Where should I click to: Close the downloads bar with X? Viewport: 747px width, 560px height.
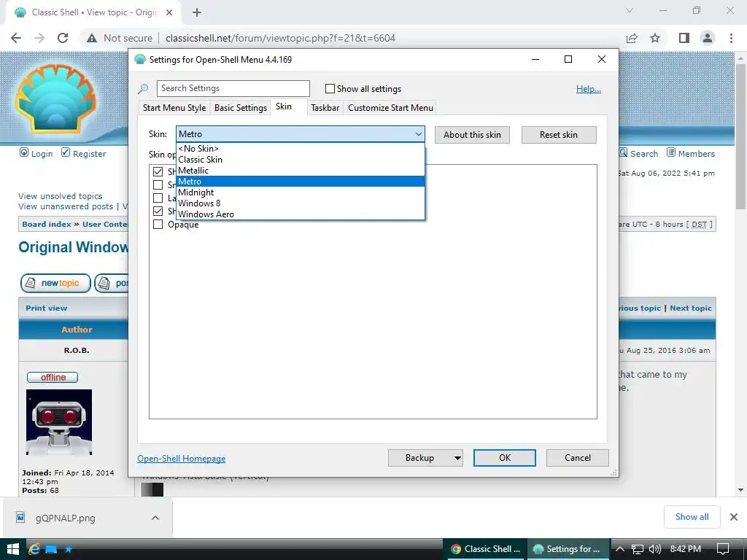coord(734,517)
